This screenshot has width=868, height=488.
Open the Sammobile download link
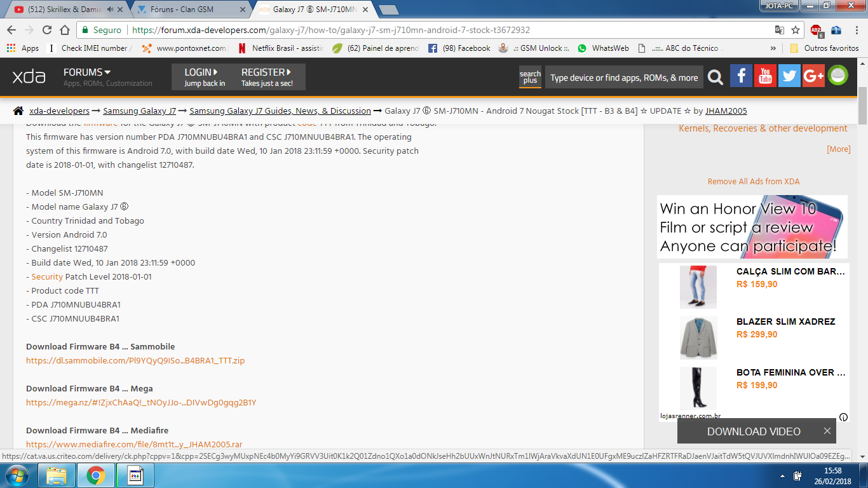135,361
